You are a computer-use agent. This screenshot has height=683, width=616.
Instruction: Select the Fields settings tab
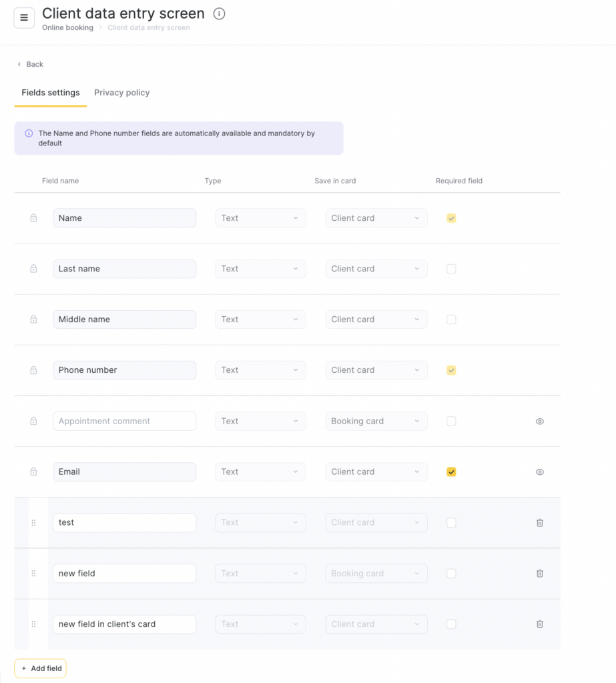click(51, 93)
